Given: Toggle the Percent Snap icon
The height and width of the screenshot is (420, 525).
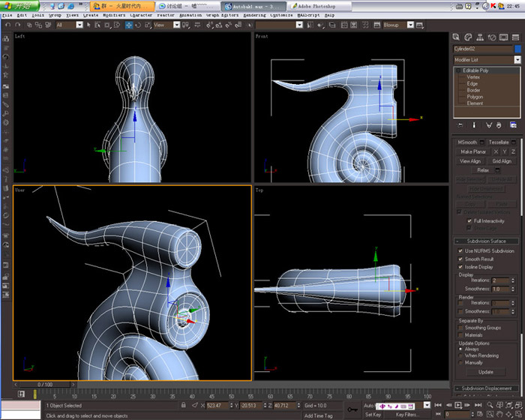Looking at the screenshot, I should click(x=228, y=25).
